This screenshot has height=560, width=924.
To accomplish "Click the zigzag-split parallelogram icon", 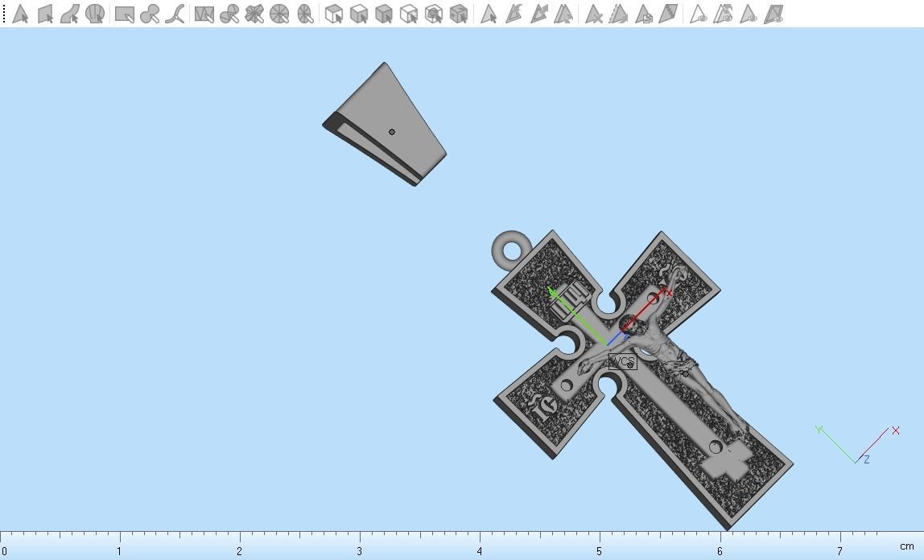I will pyautogui.click(x=668, y=14).
